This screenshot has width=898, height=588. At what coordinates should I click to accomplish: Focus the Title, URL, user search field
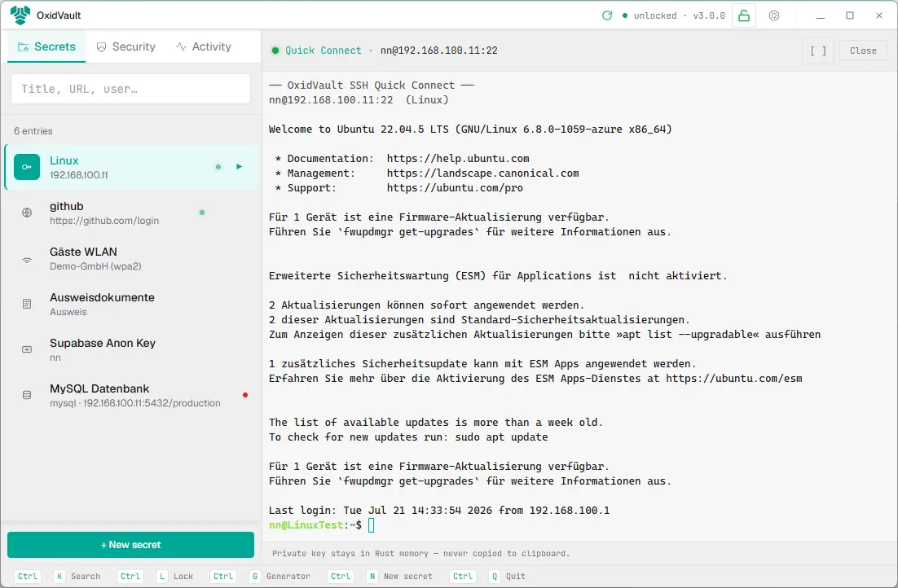pyautogui.click(x=130, y=89)
